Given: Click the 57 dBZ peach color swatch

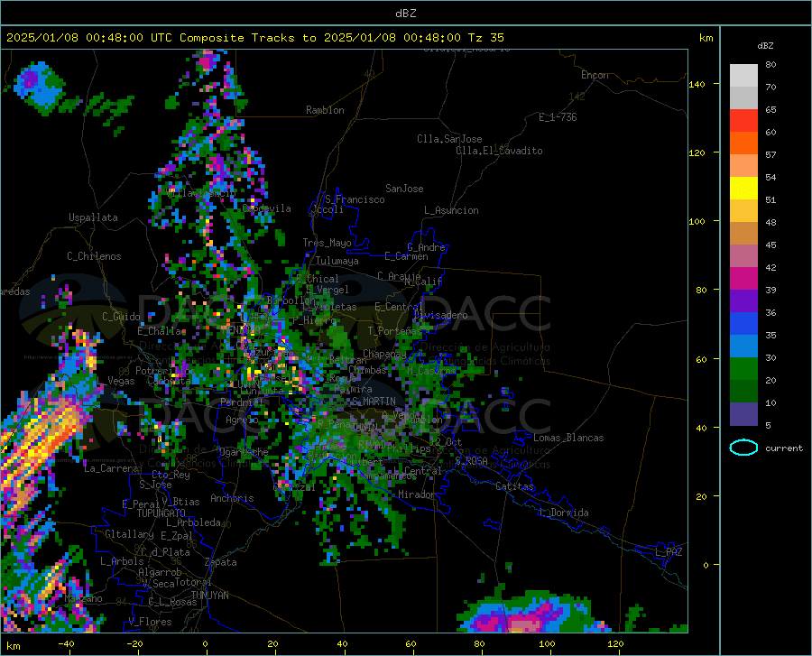Looking at the screenshot, I should click(x=743, y=166).
